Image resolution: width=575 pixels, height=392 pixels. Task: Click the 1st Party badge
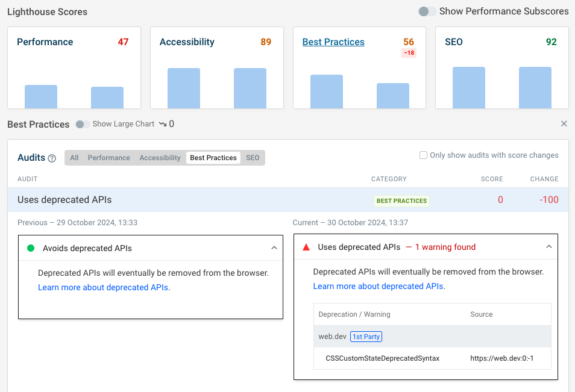pos(366,337)
